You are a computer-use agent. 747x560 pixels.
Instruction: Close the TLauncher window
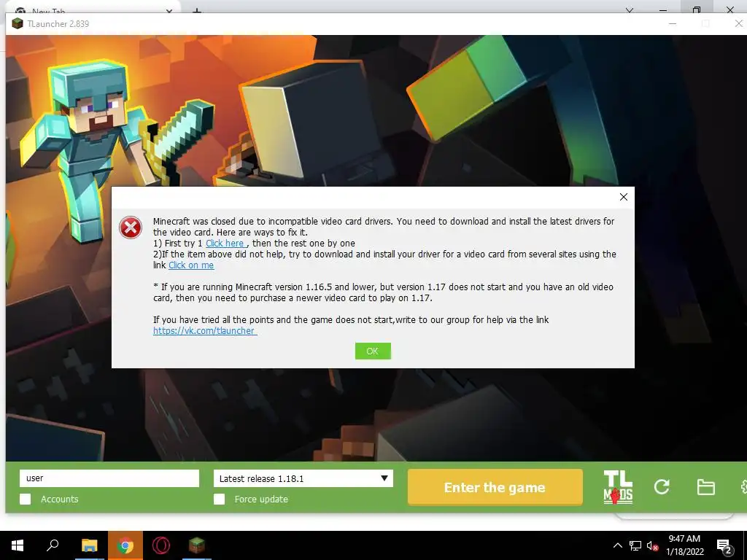pos(738,23)
